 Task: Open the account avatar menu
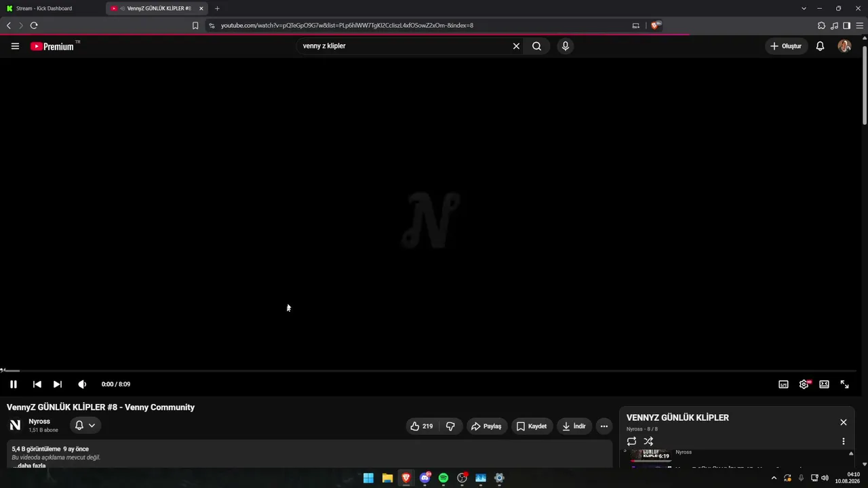[x=844, y=46]
